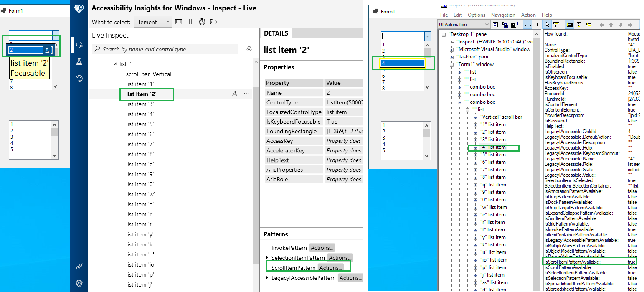
Task: Open the settings gear in the blue sidebar
Action: [x=79, y=283]
